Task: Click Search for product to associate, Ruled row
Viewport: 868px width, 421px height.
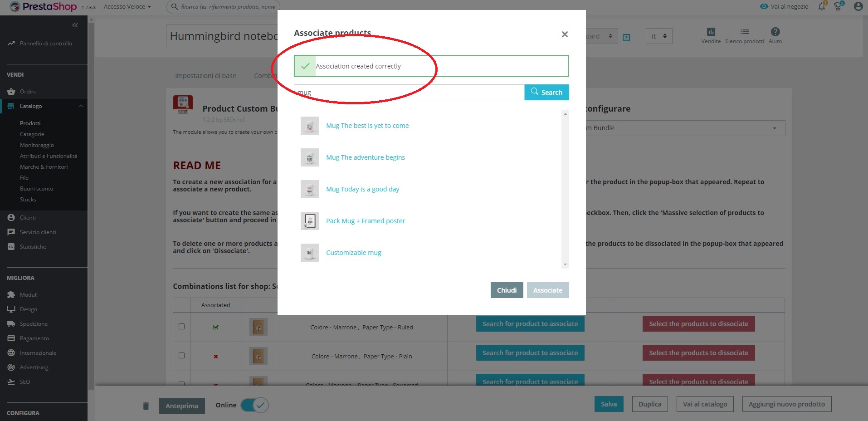Action: pos(530,324)
